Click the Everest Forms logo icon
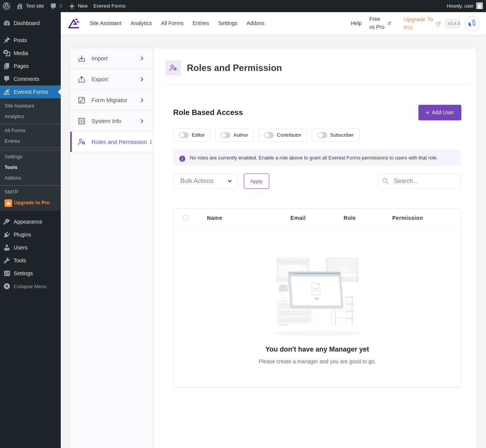The height and width of the screenshot is (448, 486). [x=74, y=24]
